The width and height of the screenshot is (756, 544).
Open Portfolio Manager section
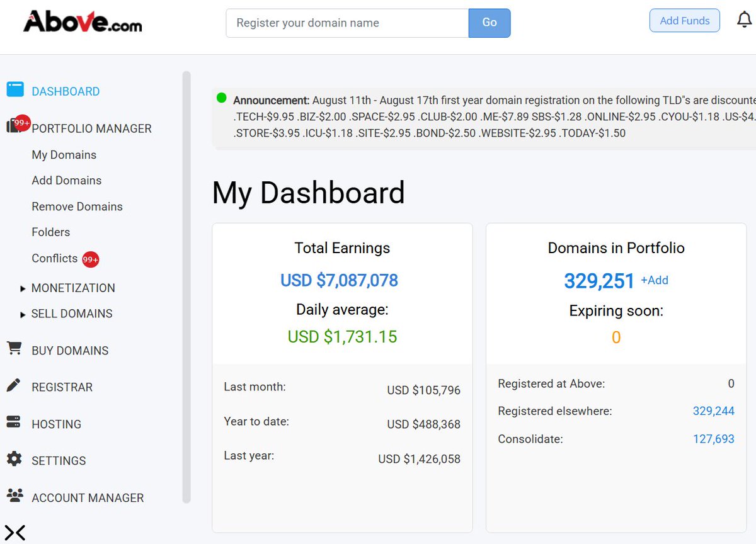[91, 128]
